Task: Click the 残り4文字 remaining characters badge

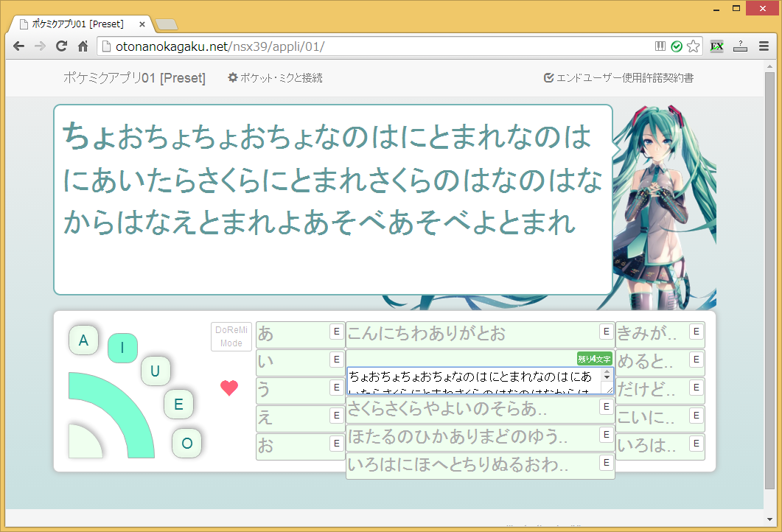Action: click(594, 359)
